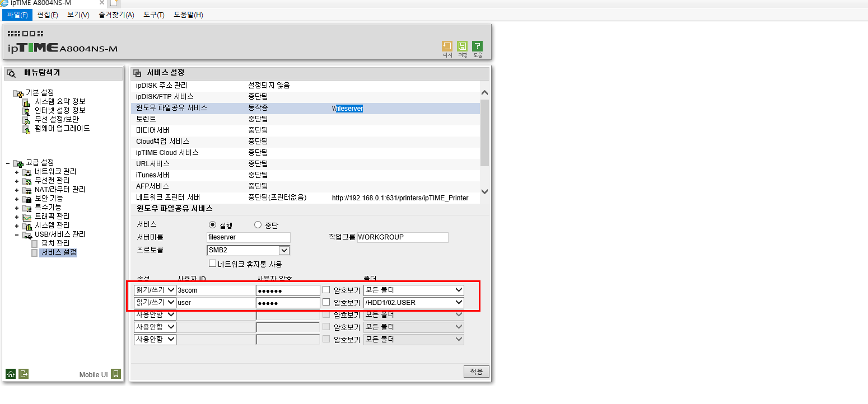Click the service list scrollbar down arrow
Viewport: 868px width, 404px height.
point(484,191)
